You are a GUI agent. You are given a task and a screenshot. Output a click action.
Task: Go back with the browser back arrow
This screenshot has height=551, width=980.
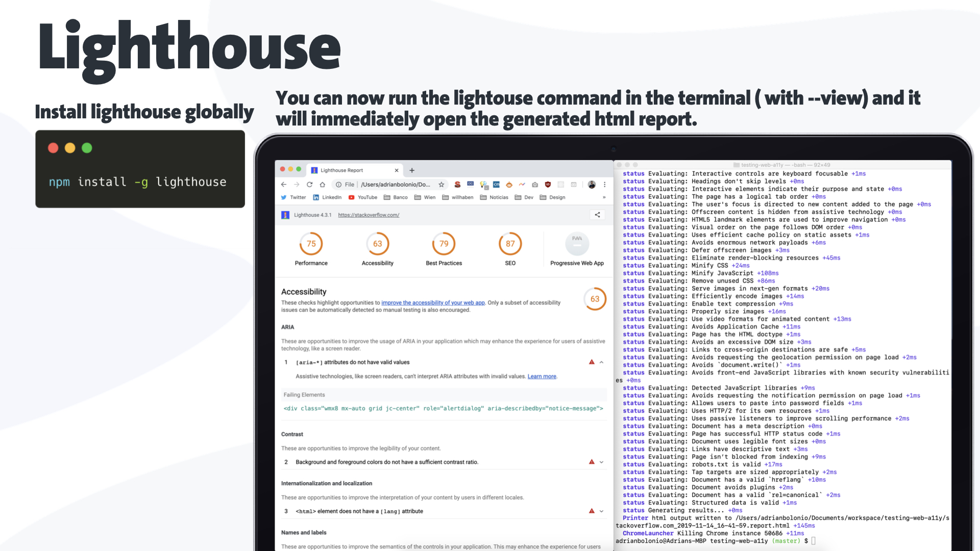[284, 185]
